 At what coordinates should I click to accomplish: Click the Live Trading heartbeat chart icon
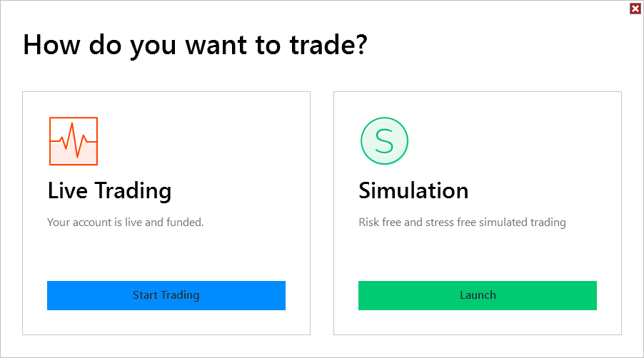(74, 141)
